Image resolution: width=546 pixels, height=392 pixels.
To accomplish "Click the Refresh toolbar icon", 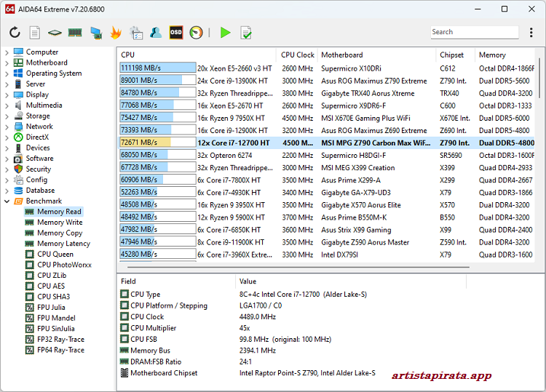I will point(15,32).
